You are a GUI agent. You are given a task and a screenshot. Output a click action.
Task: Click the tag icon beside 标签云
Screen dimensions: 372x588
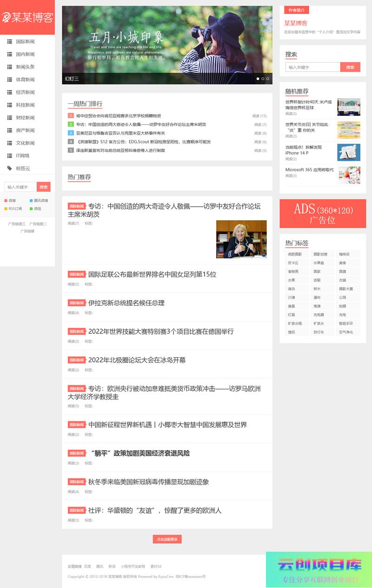[x=9, y=168]
